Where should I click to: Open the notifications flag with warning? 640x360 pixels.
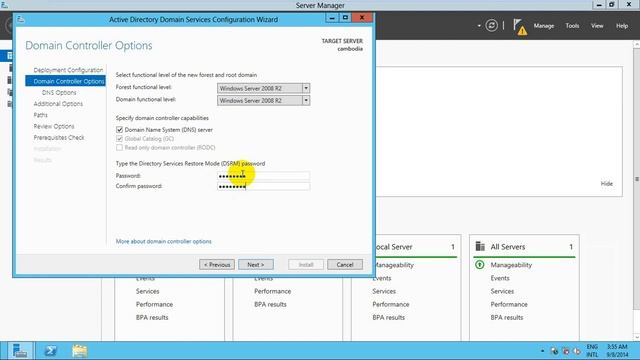pos(520,27)
